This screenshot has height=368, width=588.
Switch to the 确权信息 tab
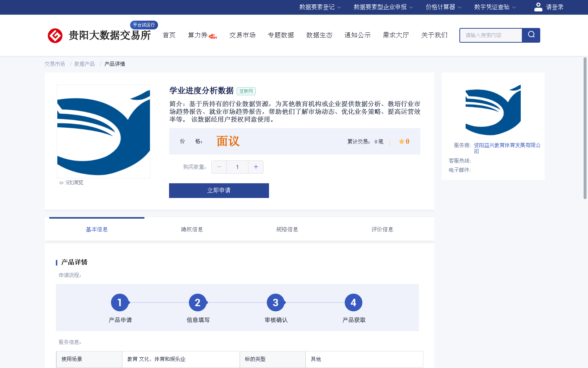[x=192, y=229]
